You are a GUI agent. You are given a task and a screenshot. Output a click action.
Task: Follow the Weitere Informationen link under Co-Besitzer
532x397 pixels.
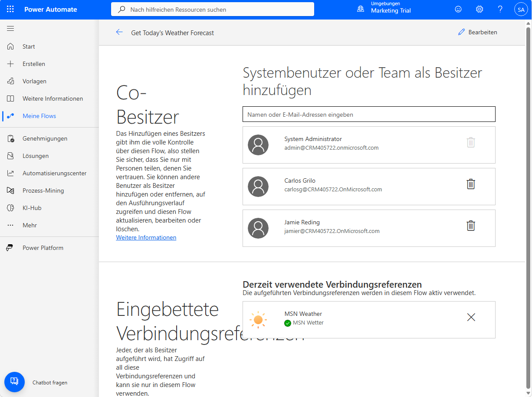[x=146, y=237]
